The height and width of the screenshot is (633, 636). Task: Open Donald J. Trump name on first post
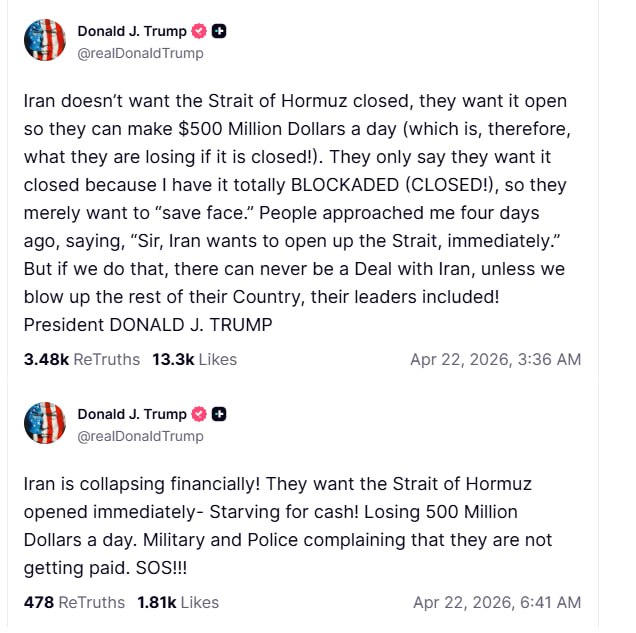(131, 31)
